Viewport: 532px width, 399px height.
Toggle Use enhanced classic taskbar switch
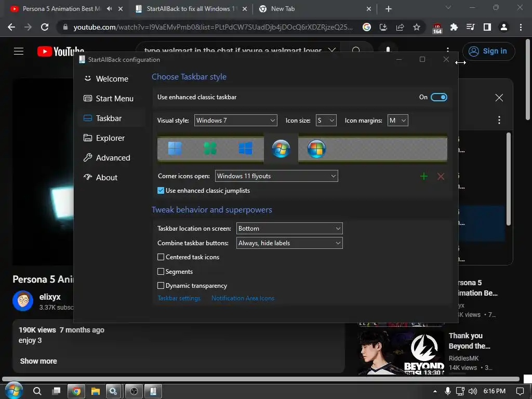pyautogui.click(x=438, y=97)
